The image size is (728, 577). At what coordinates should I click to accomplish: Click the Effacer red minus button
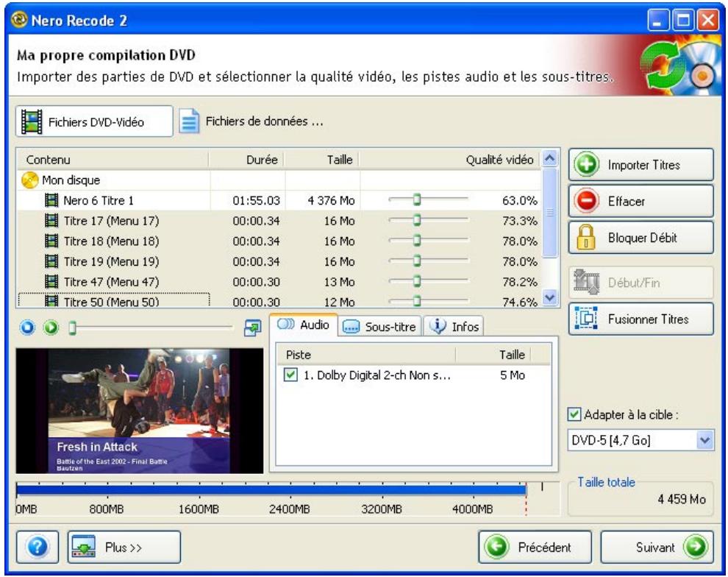pos(640,201)
